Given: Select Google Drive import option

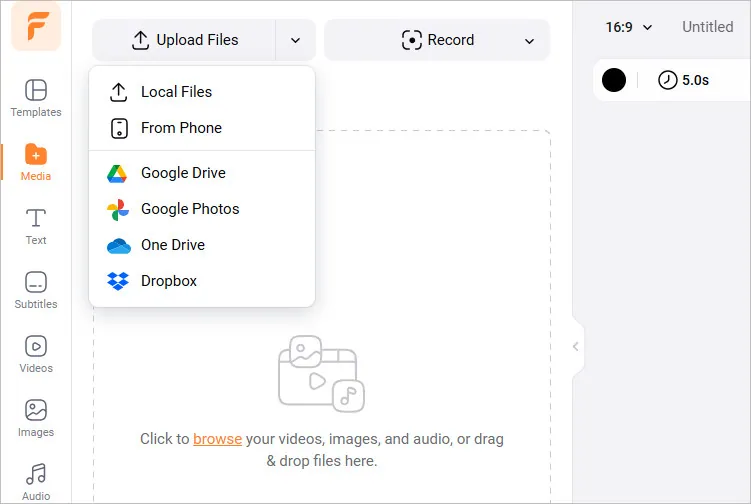Looking at the screenshot, I should (x=202, y=173).
